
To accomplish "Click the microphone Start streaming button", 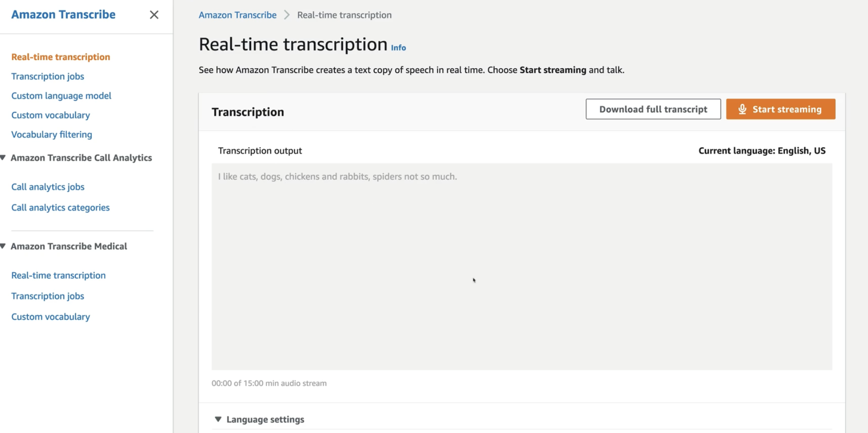I will click(x=780, y=109).
